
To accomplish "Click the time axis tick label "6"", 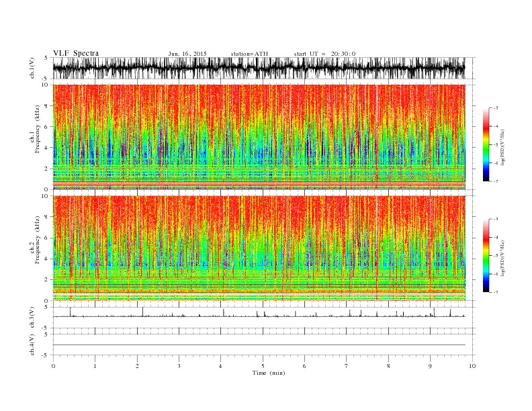I will coord(304,366).
